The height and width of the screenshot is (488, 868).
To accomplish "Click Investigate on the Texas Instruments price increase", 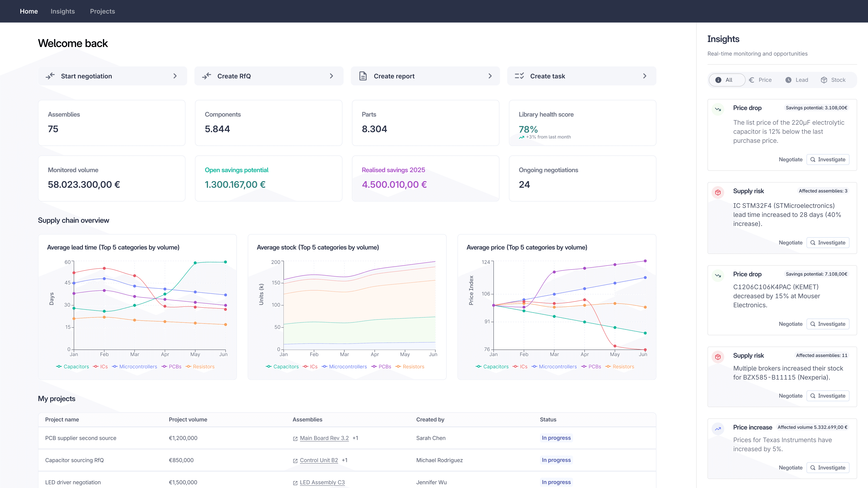I will [828, 467].
